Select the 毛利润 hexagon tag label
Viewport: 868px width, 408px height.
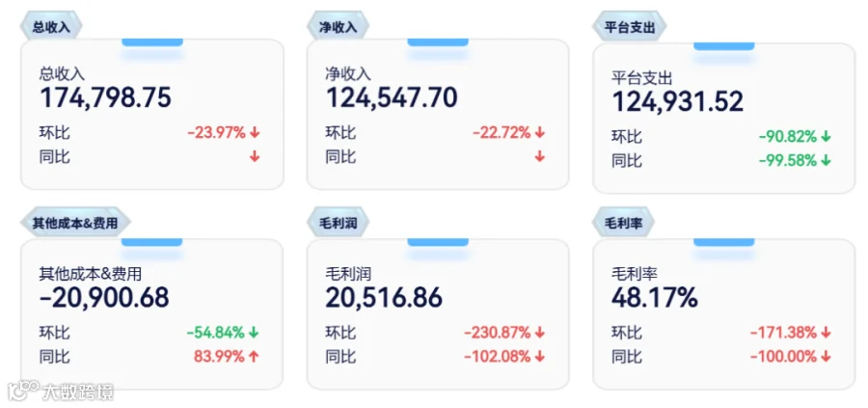point(338,223)
